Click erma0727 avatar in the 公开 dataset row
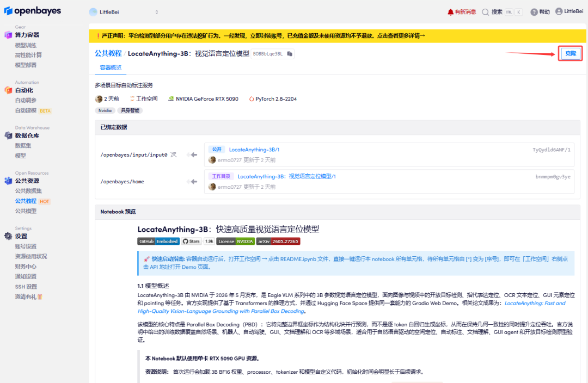588x383 pixels. click(212, 160)
